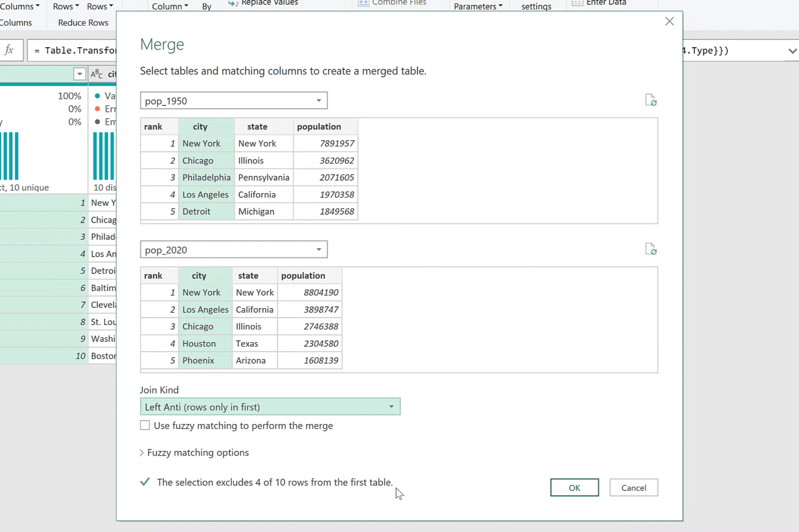Click the Replace Values icon in ribbon
The width and height of the screenshot is (799, 532).
[233, 3]
